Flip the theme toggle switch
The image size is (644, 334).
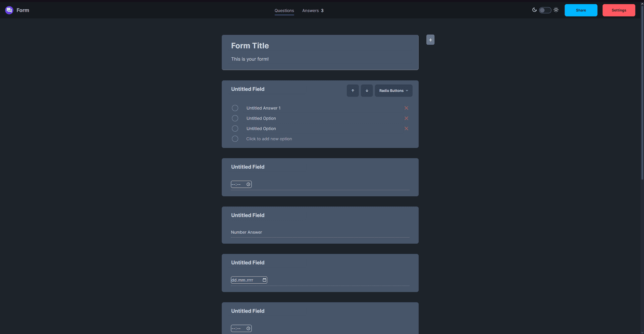click(x=545, y=10)
